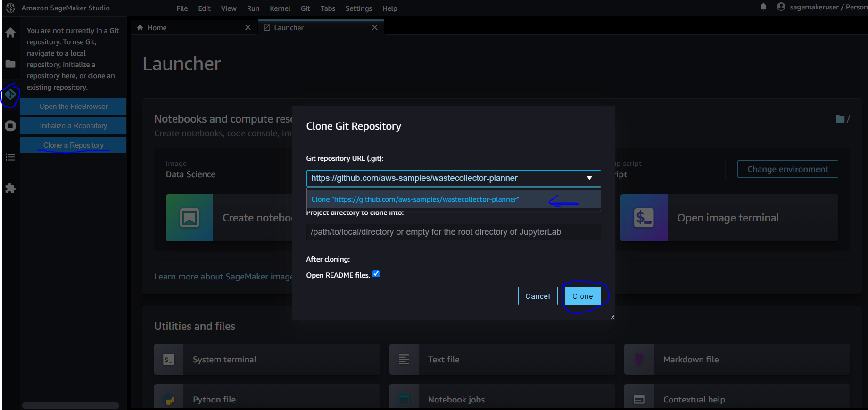868x410 pixels.
Task: Open the Edit menu
Action: point(204,8)
